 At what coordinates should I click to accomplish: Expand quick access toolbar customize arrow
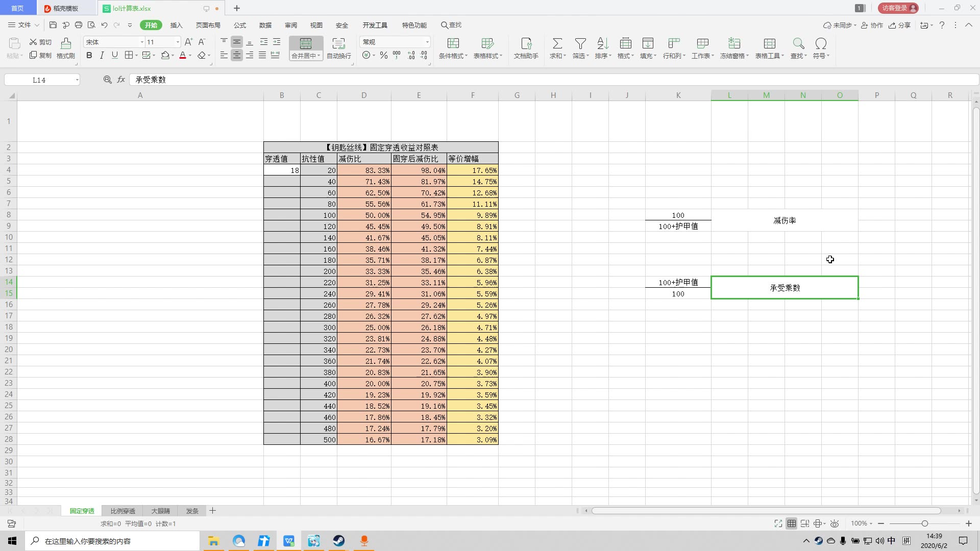coord(130,25)
